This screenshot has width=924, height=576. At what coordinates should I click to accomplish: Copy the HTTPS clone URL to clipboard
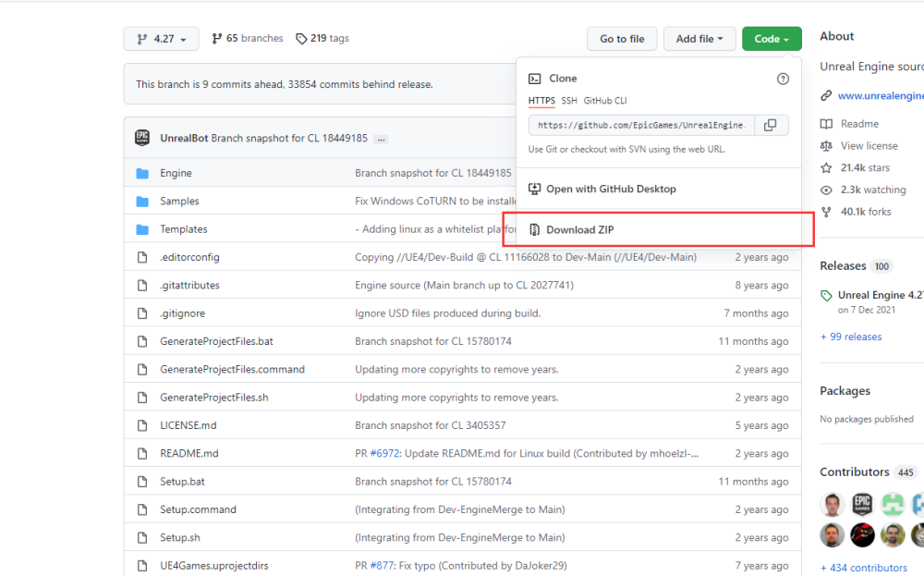pos(771,125)
